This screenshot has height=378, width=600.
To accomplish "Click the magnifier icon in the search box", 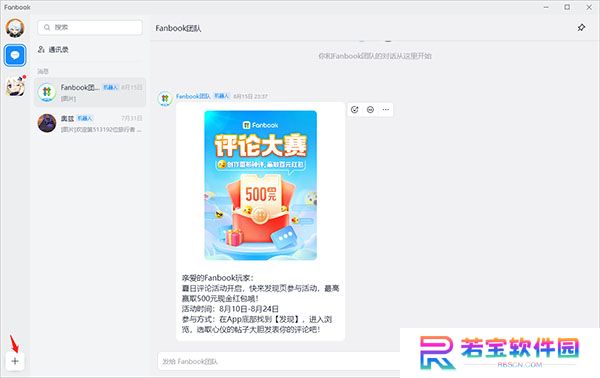I will click(x=47, y=28).
